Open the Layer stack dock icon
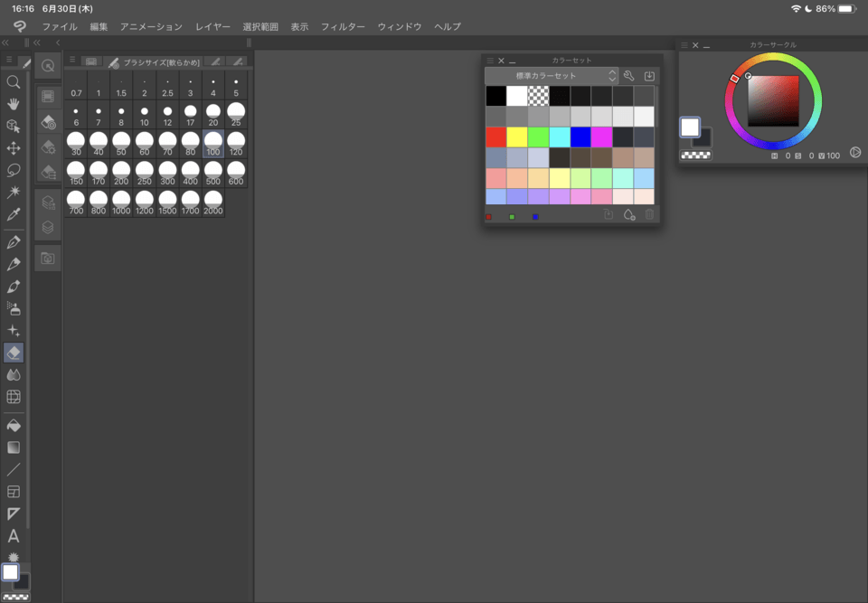 pos(48,228)
